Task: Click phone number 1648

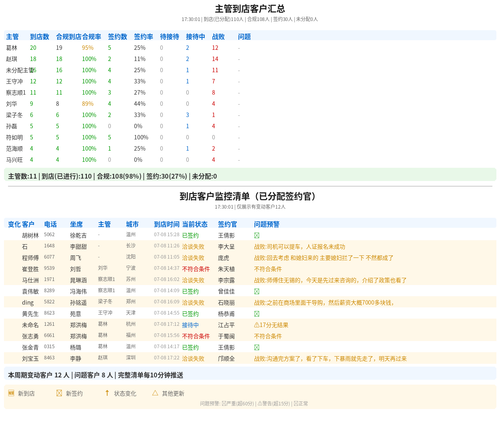Action: pos(49,246)
